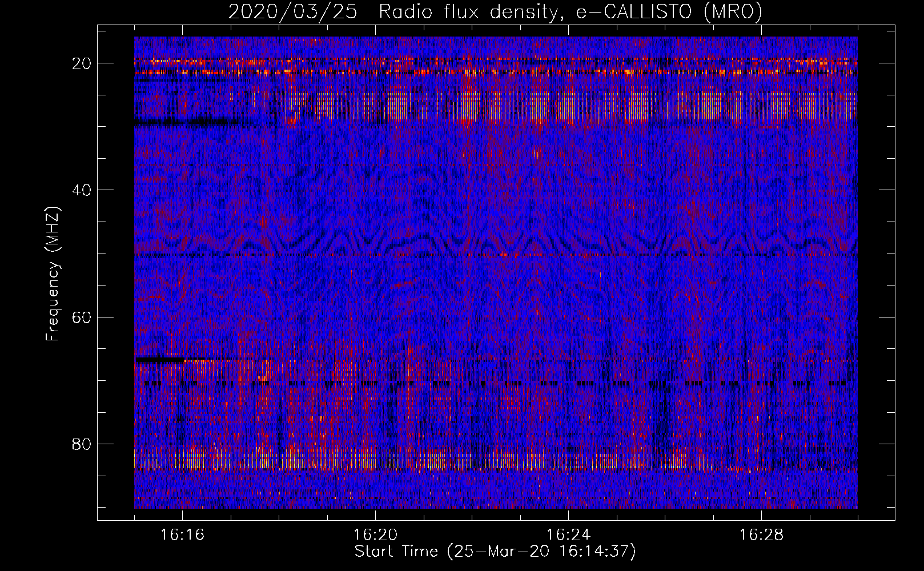Click the 16:24 time tick label
The width and height of the screenshot is (924, 571).
568,535
